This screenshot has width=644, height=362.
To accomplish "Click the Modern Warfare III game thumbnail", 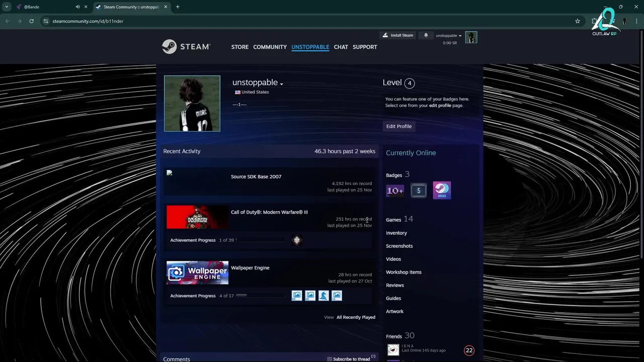I will [x=197, y=217].
